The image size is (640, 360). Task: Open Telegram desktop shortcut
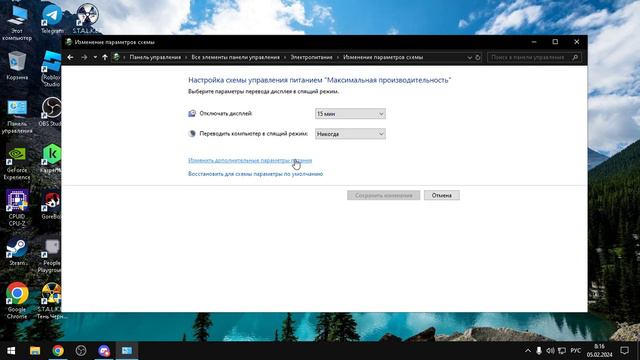[52, 19]
